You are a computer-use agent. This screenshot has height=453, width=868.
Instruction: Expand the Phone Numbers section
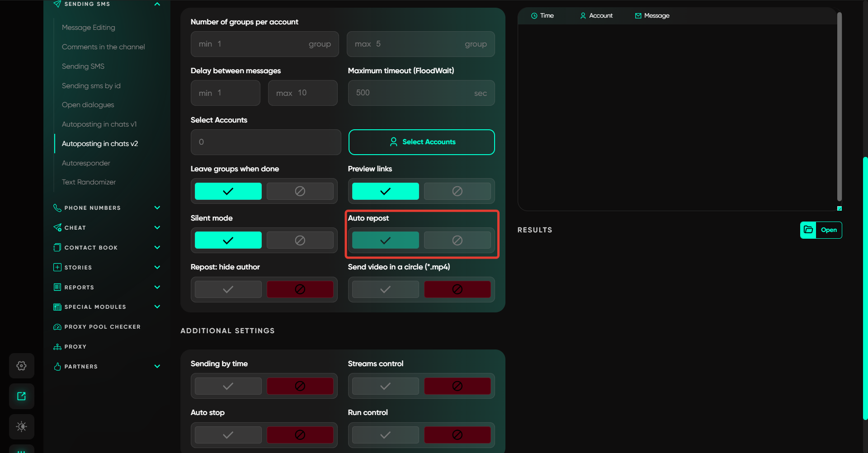click(157, 208)
